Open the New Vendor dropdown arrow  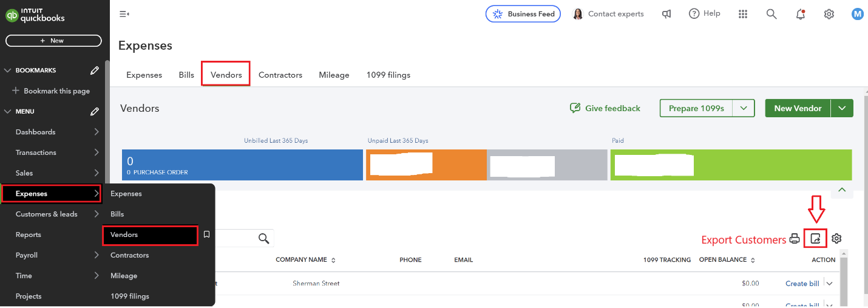pyautogui.click(x=842, y=108)
